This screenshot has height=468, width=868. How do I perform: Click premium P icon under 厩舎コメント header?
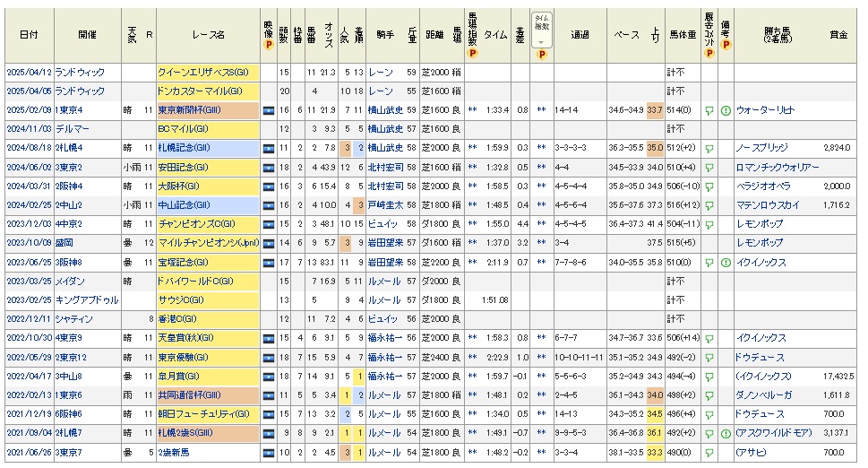tap(709, 53)
